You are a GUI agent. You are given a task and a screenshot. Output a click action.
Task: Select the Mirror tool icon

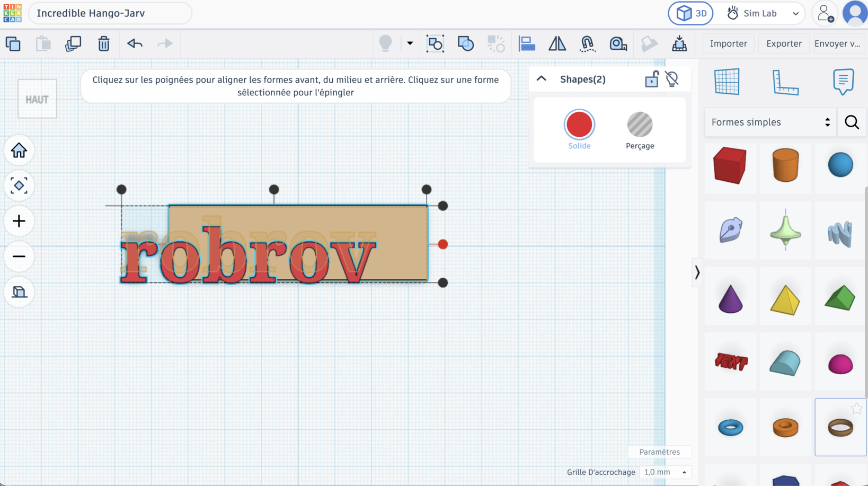pyautogui.click(x=557, y=43)
